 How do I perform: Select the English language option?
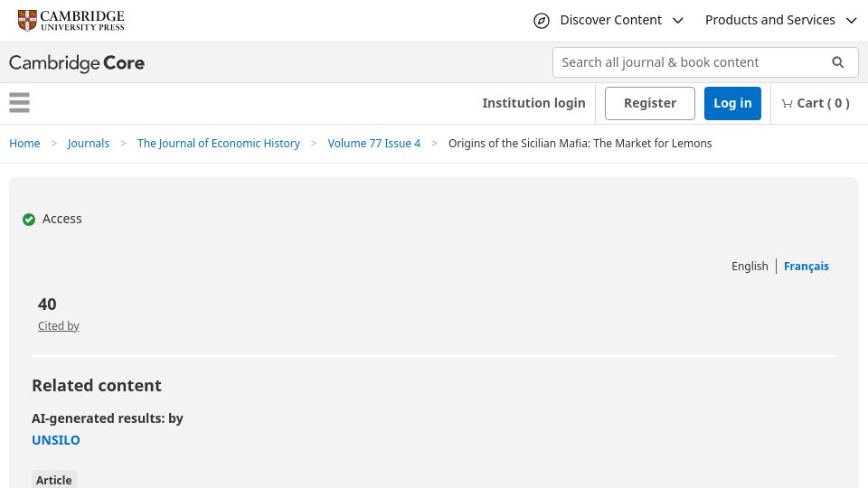click(750, 266)
